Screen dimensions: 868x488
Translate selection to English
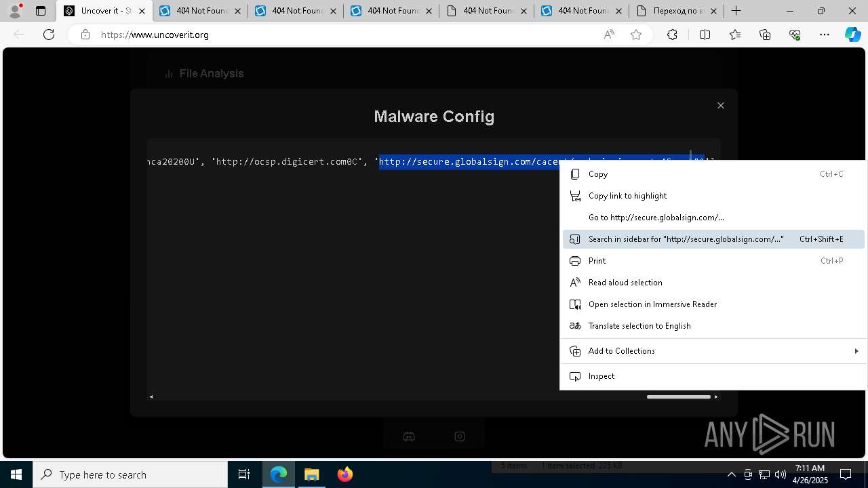pos(713,326)
